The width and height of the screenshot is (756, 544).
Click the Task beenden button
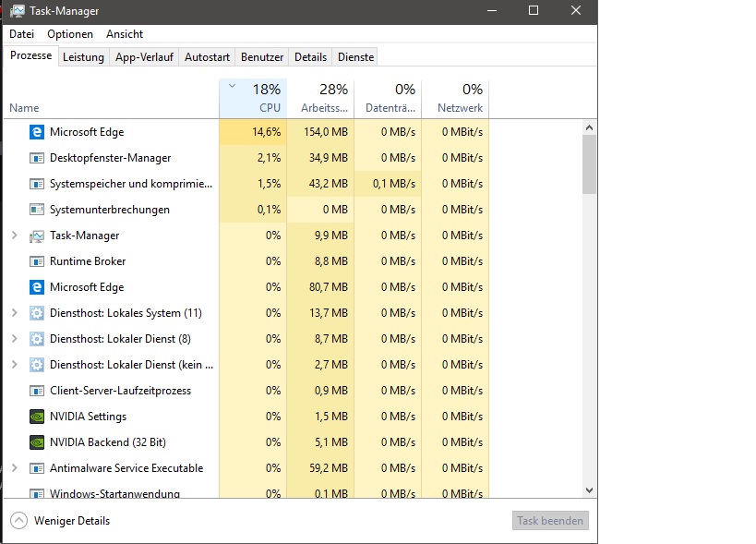pos(550,521)
